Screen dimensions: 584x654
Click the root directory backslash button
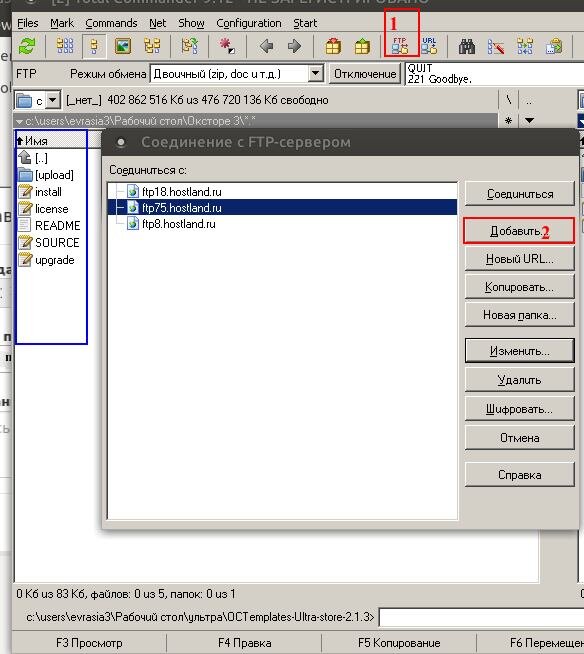coord(508,100)
